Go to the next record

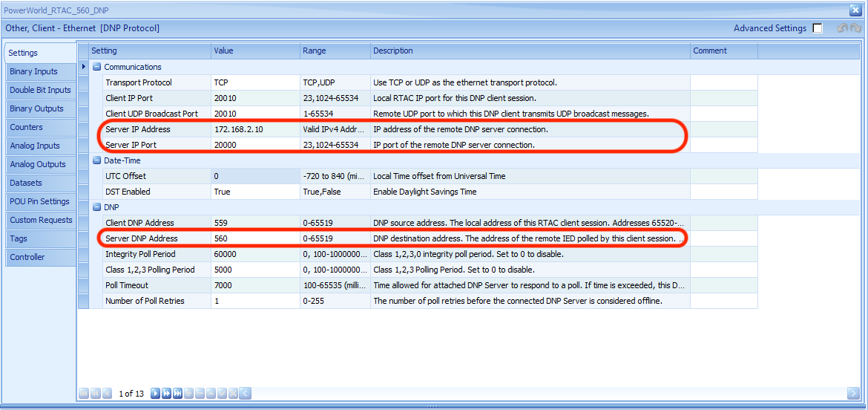[x=156, y=394]
